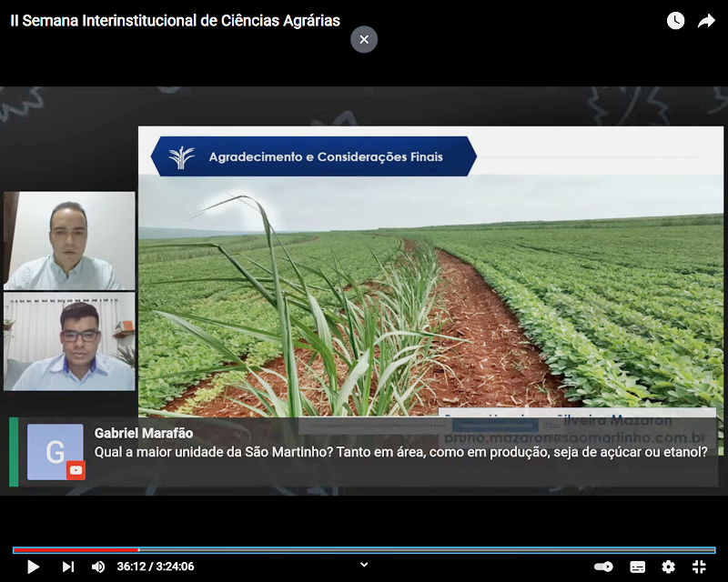Screen dimensions: 728x582
Task: Toggle the autoplay switch
Action: [x=603, y=567]
